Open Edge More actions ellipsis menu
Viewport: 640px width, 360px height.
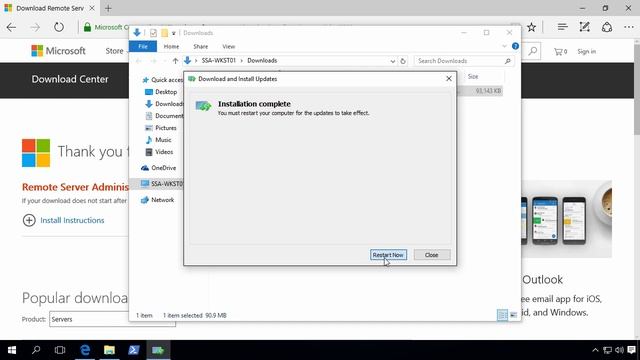[629, 27]
